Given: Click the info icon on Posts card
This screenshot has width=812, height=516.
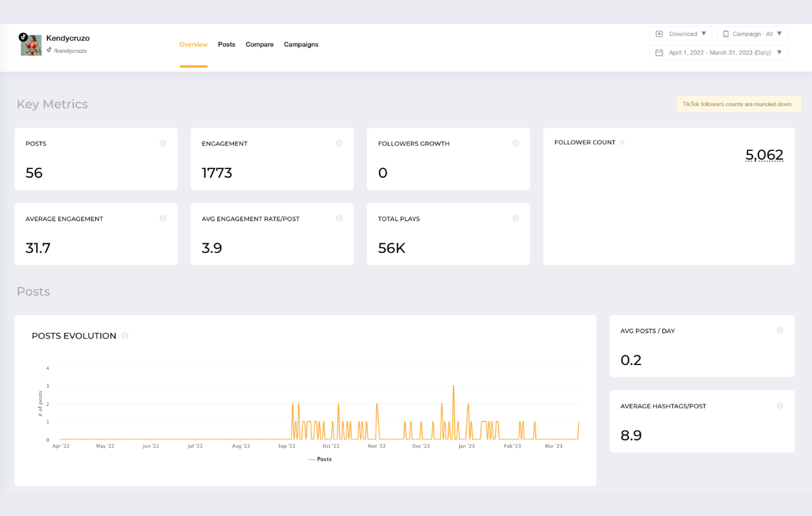Looking at the screenshot, I should click(x=163, y=143).
